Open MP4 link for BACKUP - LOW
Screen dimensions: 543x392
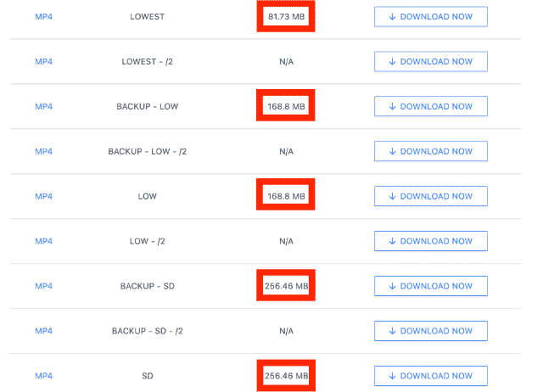pos(43,106)
